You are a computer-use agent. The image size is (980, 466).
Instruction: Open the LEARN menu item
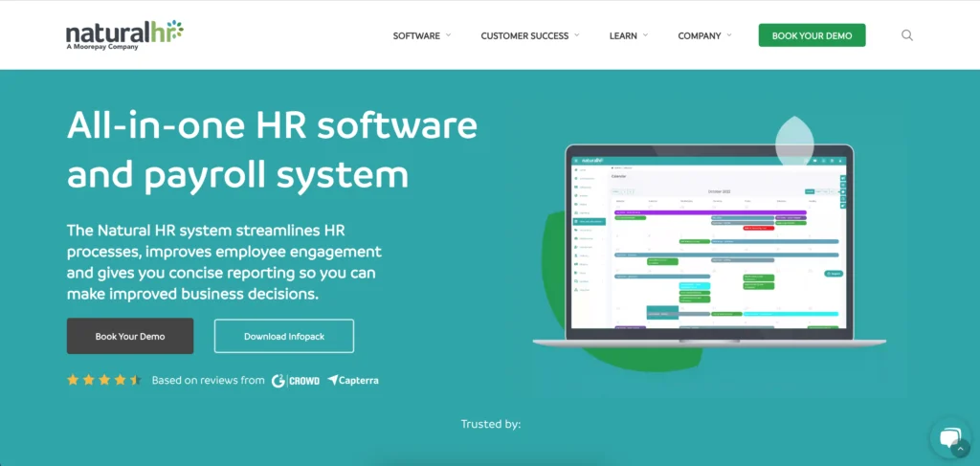coord(623,35)
